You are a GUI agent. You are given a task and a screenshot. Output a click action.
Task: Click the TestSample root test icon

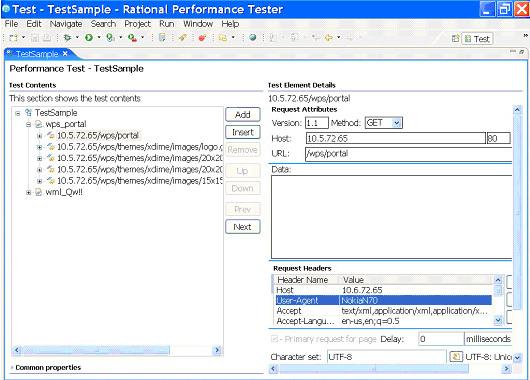coord(28,113)
